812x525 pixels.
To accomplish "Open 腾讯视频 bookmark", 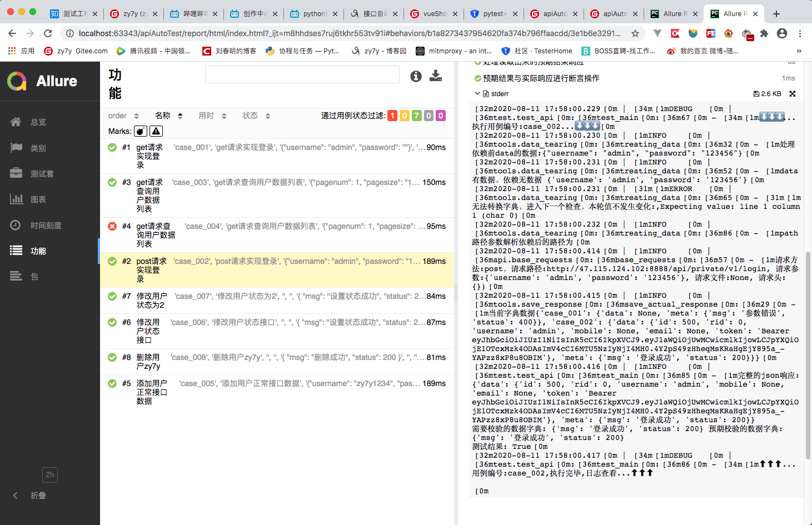I will coord(153,51).
